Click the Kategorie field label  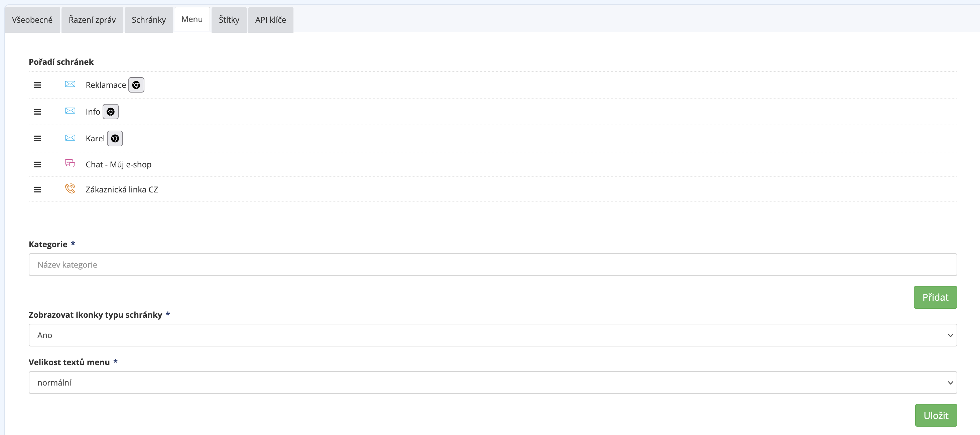click(48, 244)
